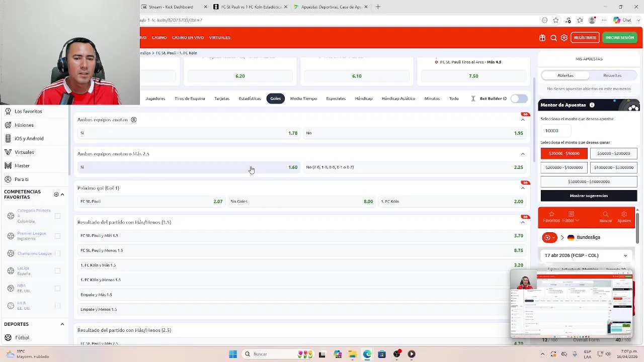Collapse Resultado del partido Más/Menos (1.5)

point(523,222)
